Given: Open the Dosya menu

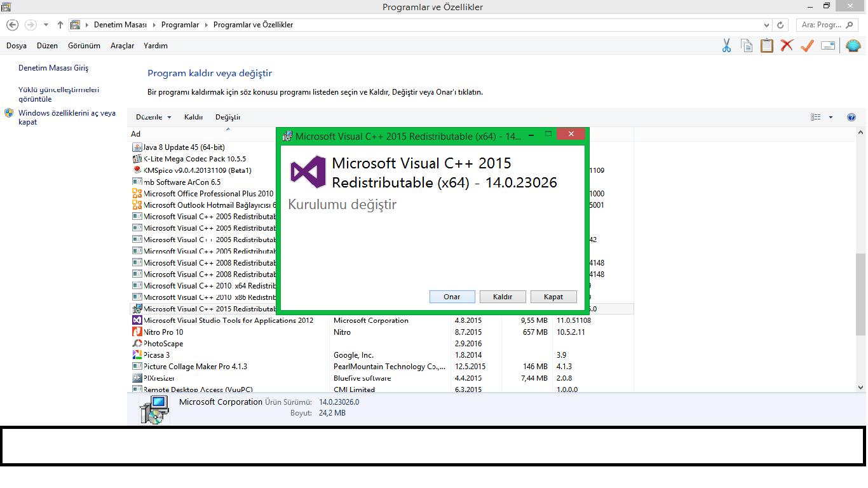Looking at the screenshot, I should click(x=17, y=46).
